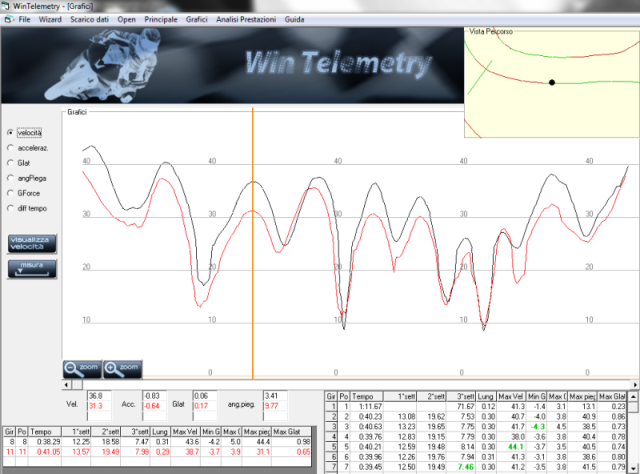Click lap table scroll down arrow
This screenshot has height=474, width=640.
pos(633,469)
